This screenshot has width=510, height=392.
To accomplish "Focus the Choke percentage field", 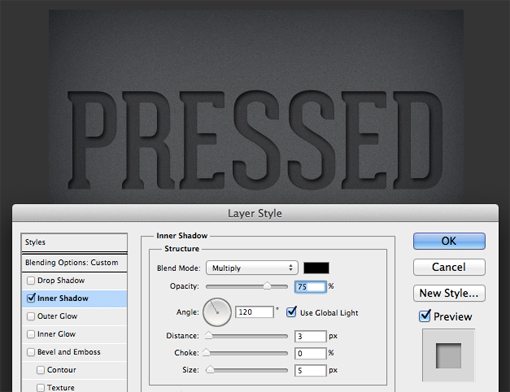I will (310, 353).
